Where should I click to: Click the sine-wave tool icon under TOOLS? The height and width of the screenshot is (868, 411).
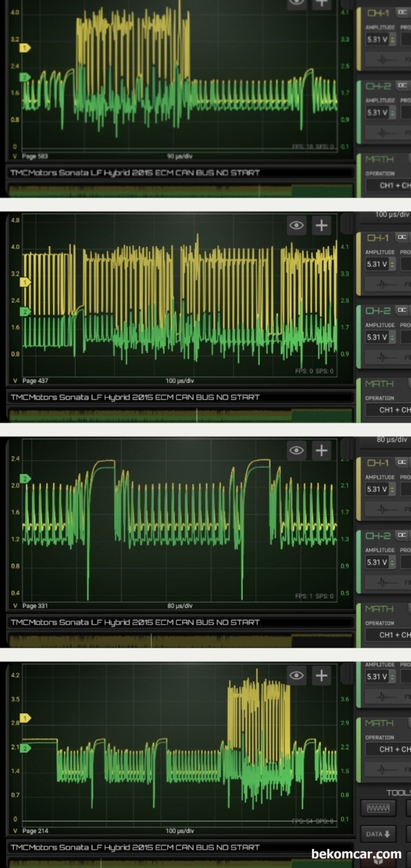[378, 808]
